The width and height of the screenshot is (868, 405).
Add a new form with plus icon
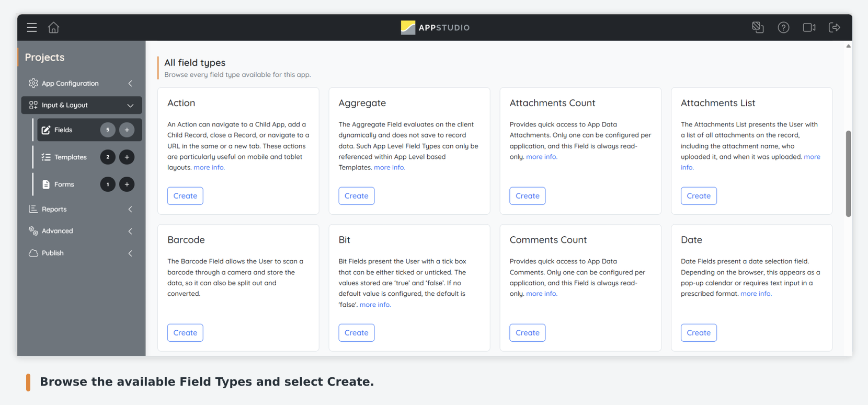(127, 184)
